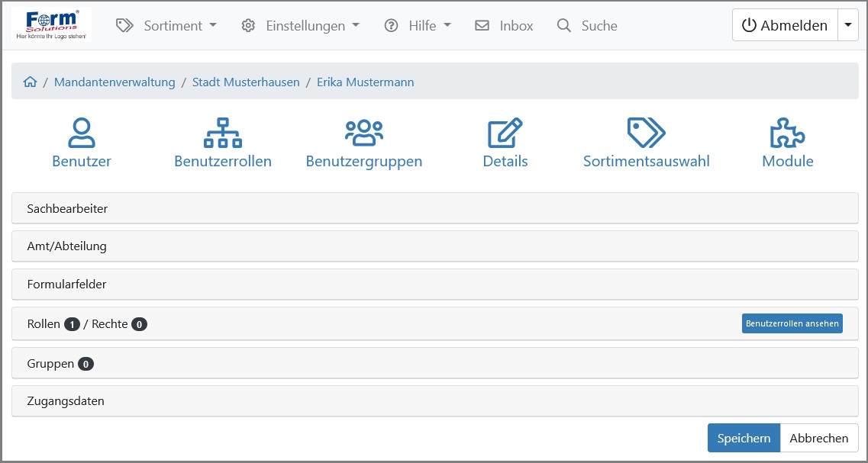Click the Details edit pencil icon
This screenshot has width=868, height=463.
tap(505, 133)
